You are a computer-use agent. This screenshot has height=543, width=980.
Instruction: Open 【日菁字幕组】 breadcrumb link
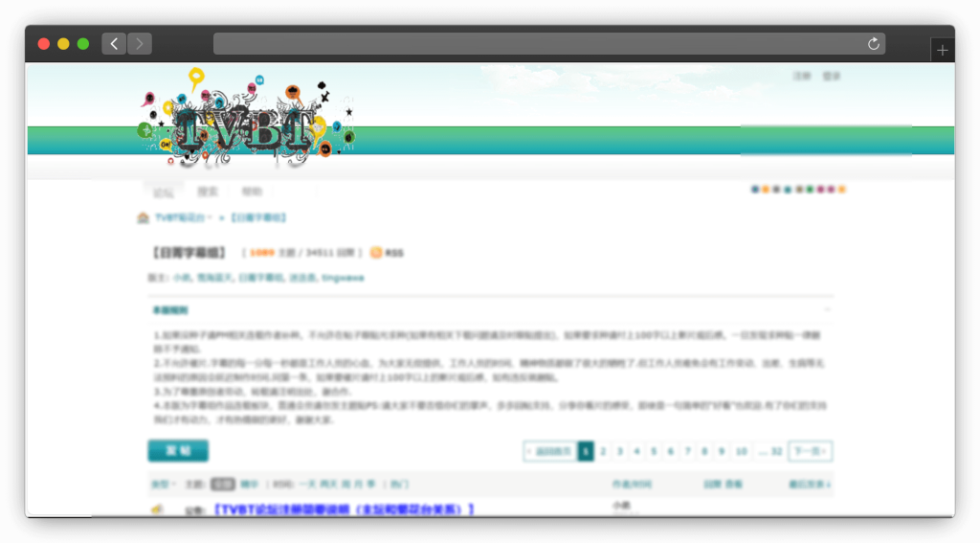(258, 217)
